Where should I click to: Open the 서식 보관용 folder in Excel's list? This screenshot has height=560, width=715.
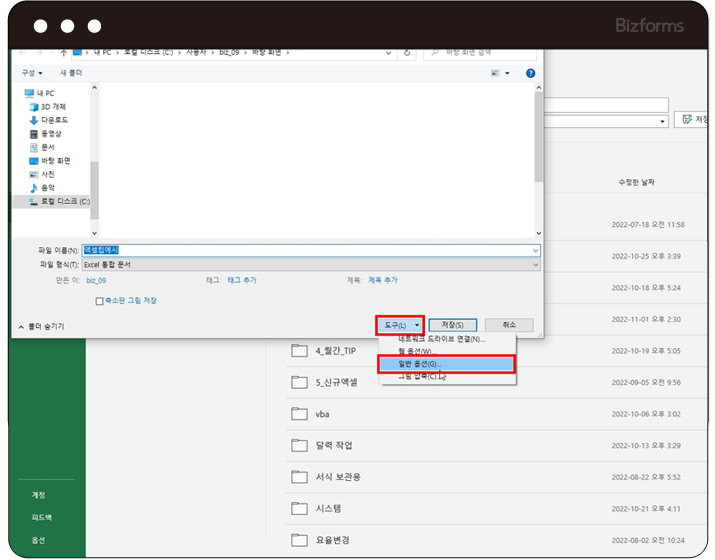click(x=497, y=477)
